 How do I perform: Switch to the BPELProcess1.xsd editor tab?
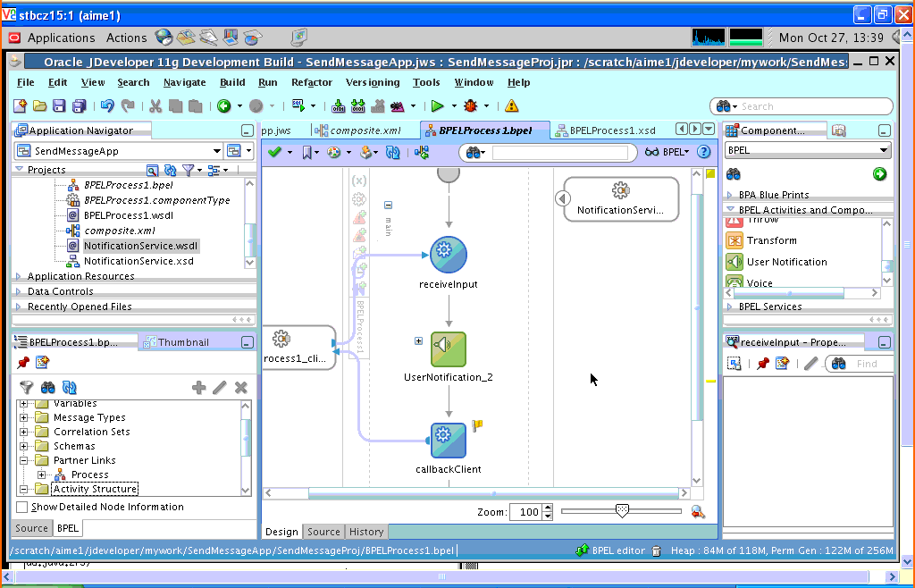pos(606,130)
